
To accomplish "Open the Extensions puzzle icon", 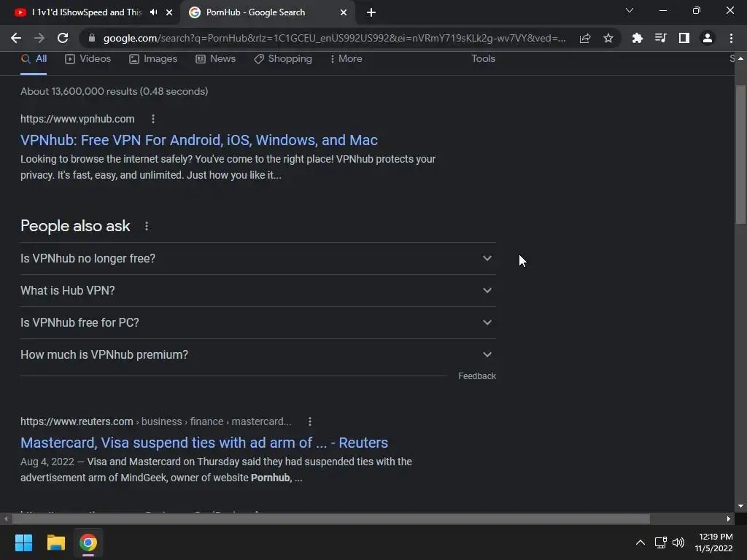I will pyautogui.click(x=637, y=38).
